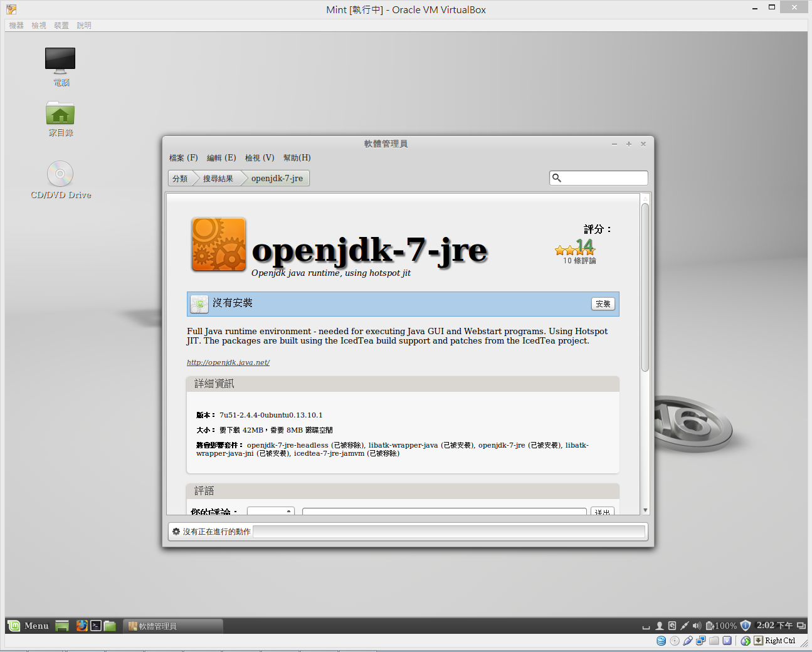The width and height of the screenshot is (812, 652).
Task: Open VirtualBox 檢視 menu
Action: [x=39, y=26]
